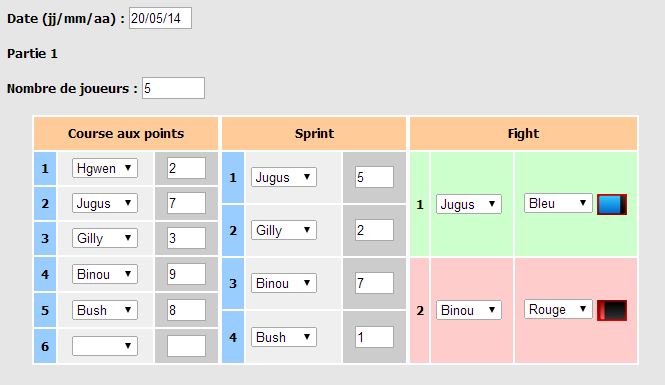This screenshot has height=385, width=665.
Task: Open the Hgwen dropdown in Course aux points
Action: pos(105,168)
